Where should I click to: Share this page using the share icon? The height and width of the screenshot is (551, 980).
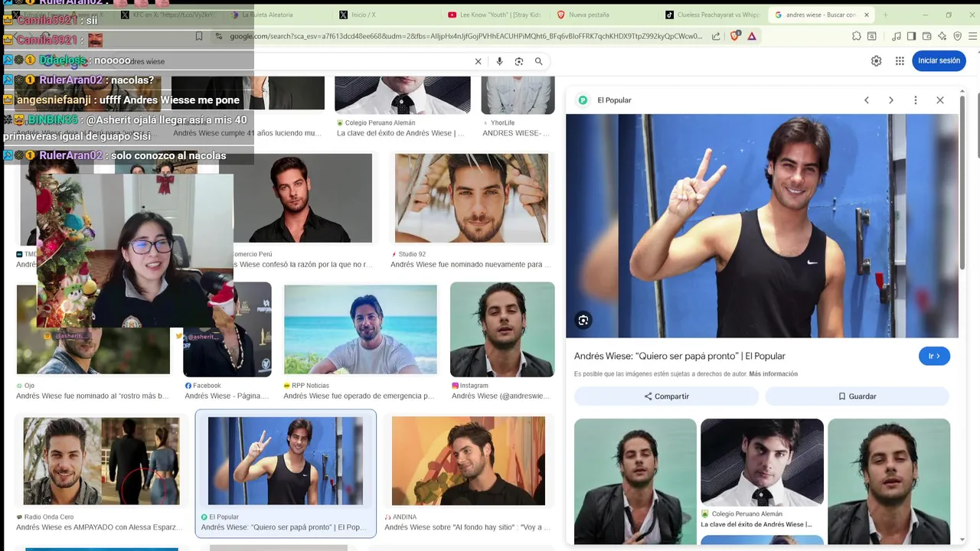716,36
